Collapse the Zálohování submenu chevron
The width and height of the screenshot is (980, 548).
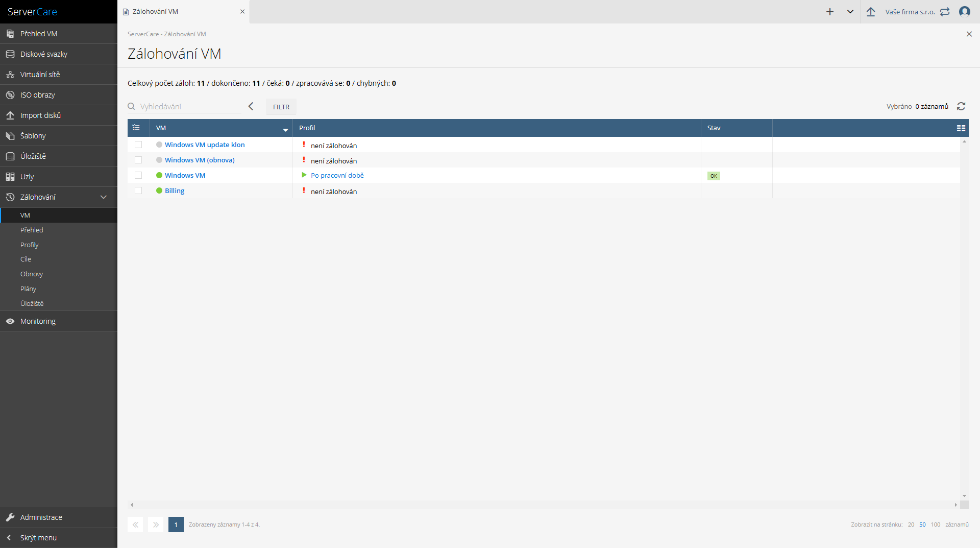pos(104,197)
